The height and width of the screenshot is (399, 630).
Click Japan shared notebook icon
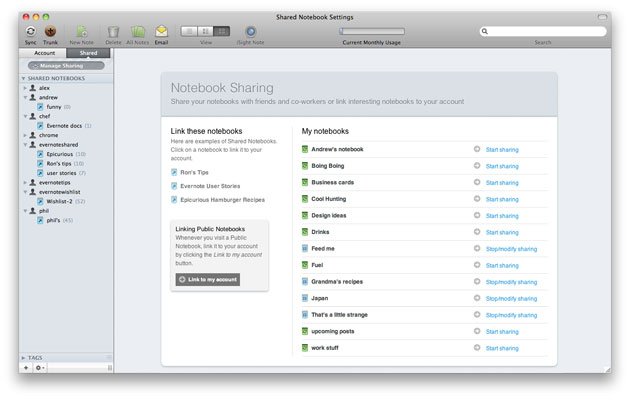pyautogui.click(x=305, y=298)
